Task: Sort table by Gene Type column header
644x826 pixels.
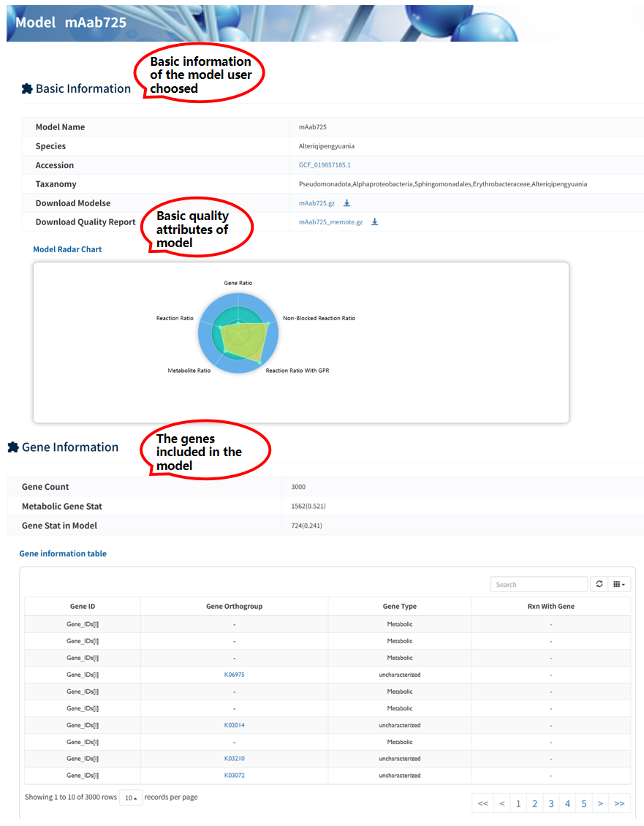Action: pyautogui.click(x=399, y=607)
